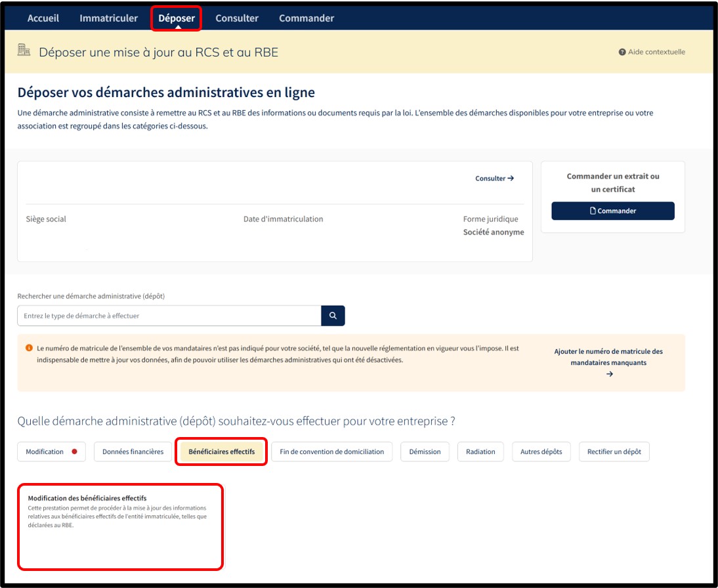The width and height of the screenshot is (718, 588).
Task: Select the Données financières category
Action: coord(133,451)
